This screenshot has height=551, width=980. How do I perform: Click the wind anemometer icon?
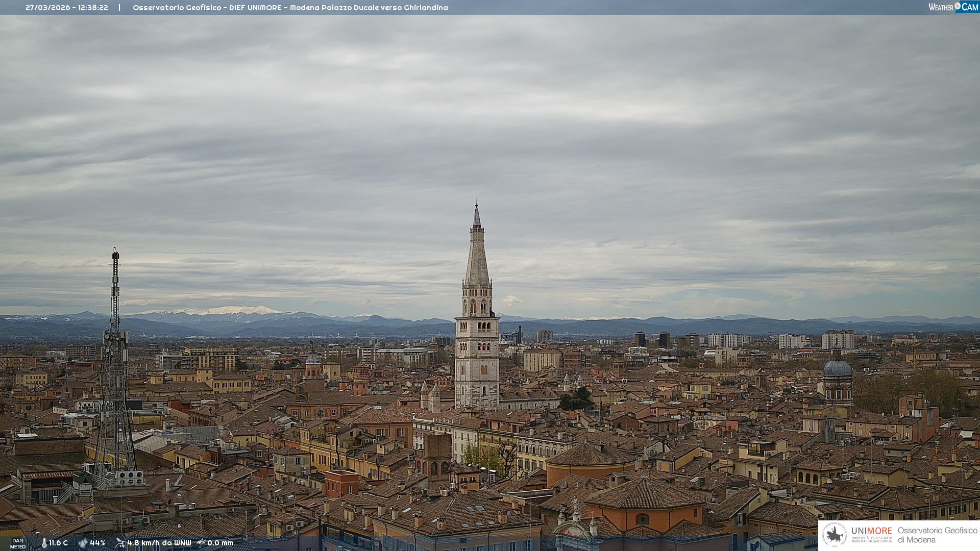[x=120, y=543]
